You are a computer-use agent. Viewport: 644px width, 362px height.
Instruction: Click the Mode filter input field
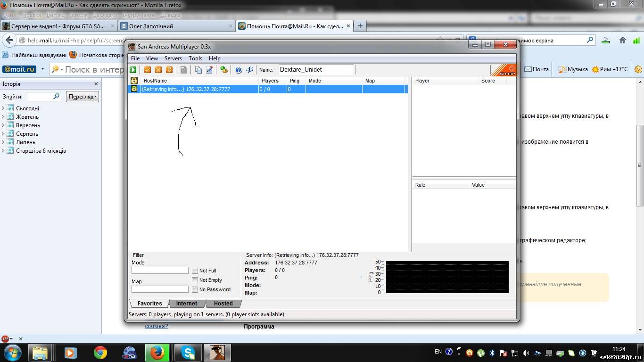tap(160, 271)
